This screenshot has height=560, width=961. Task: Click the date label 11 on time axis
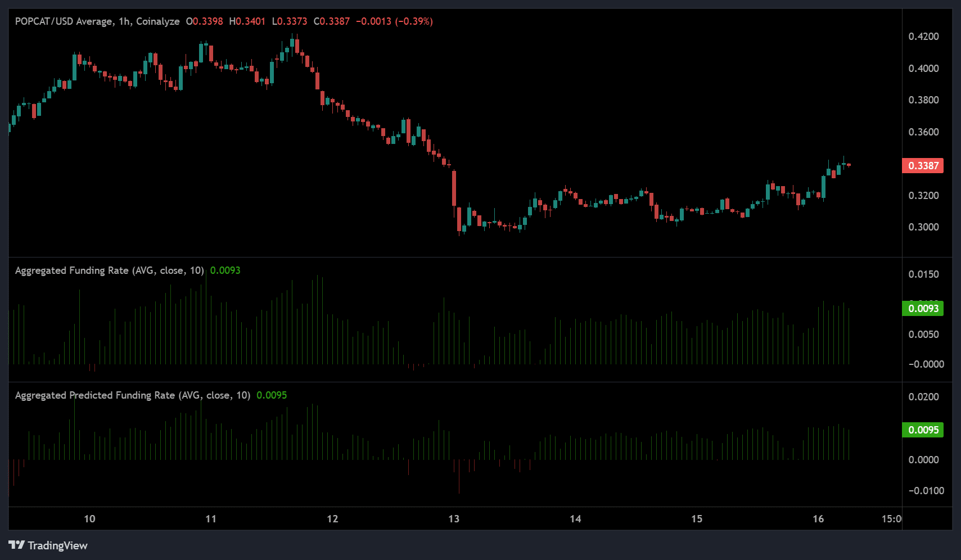click(x=211, y=519)
